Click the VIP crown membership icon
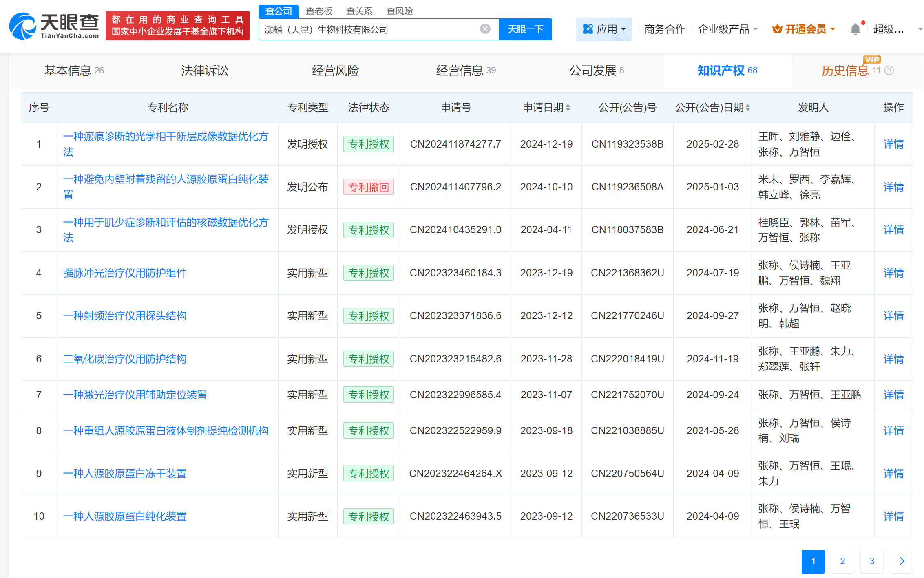 [x=777, y=29]
